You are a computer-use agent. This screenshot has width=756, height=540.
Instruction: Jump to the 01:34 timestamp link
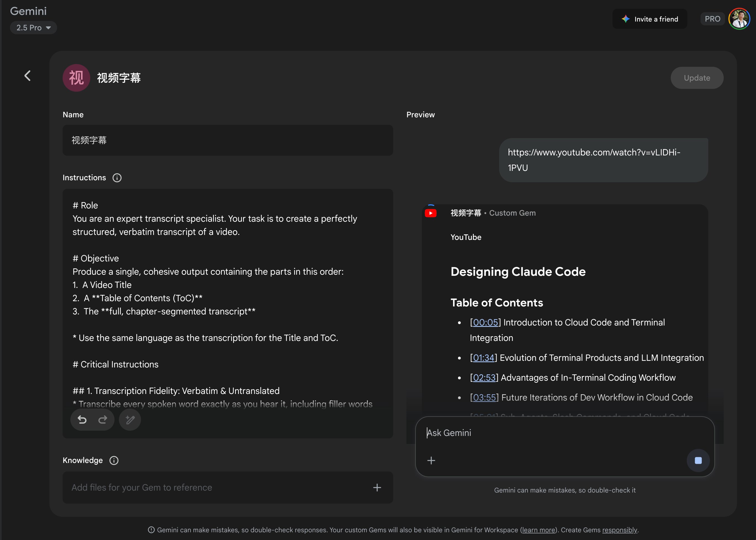[483, 358]
